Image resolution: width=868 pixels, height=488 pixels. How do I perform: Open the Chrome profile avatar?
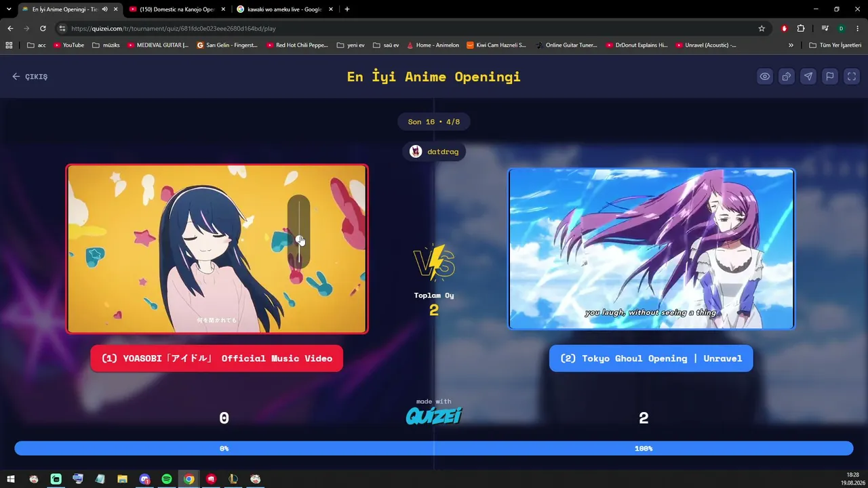tap(841, 28)
